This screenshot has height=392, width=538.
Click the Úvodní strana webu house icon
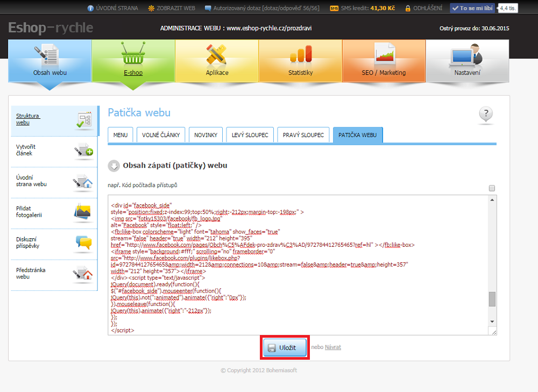click(x=83, y=181)
